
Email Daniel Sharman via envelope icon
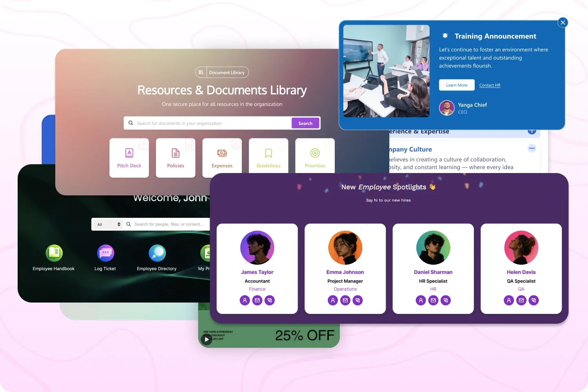tap(433, 300)
